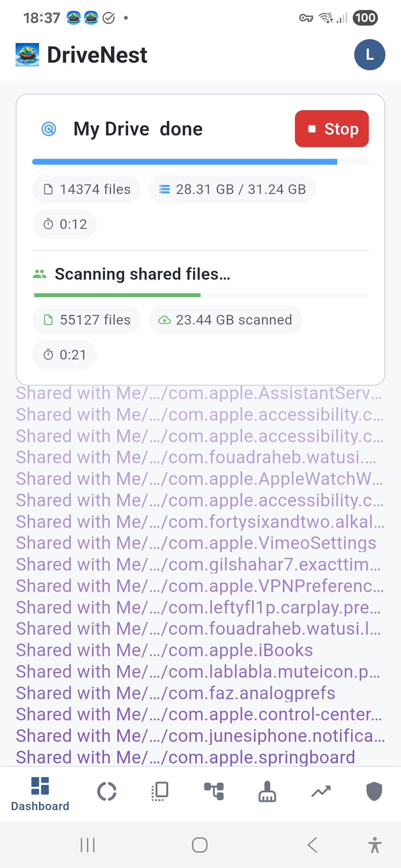Select the com.apple.iBooks shared path entry

coord(164,650)
